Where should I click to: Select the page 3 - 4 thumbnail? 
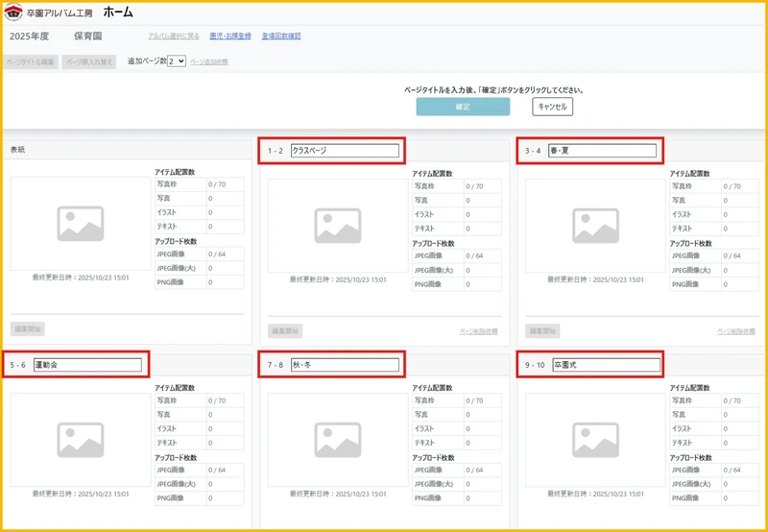pyautogui.click(x=595, y=226)
